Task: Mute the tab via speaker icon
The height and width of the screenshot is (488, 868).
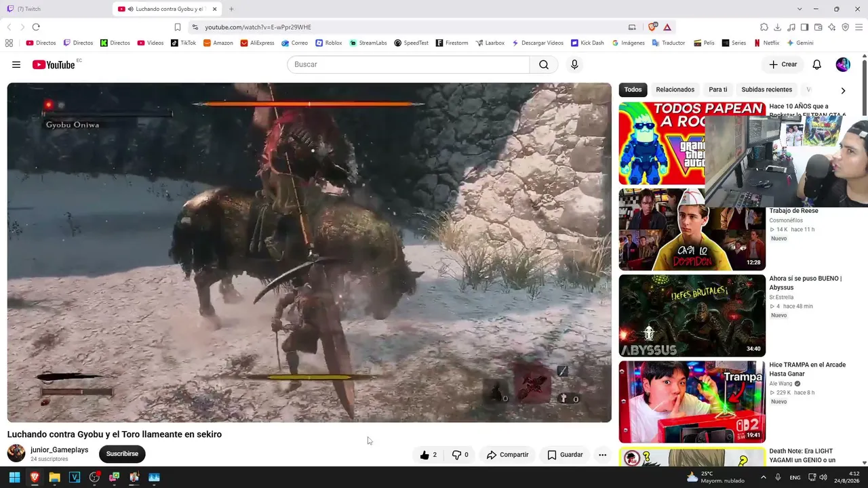Action: pos(130,9)
